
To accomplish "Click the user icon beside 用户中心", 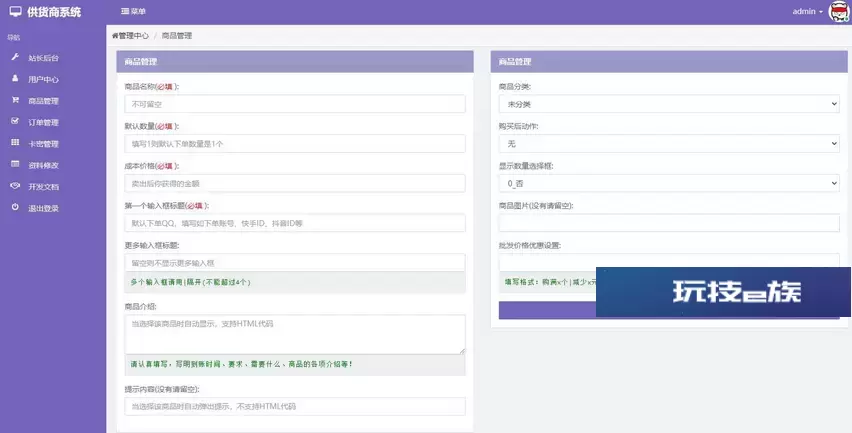I will [x=15, y=78].
